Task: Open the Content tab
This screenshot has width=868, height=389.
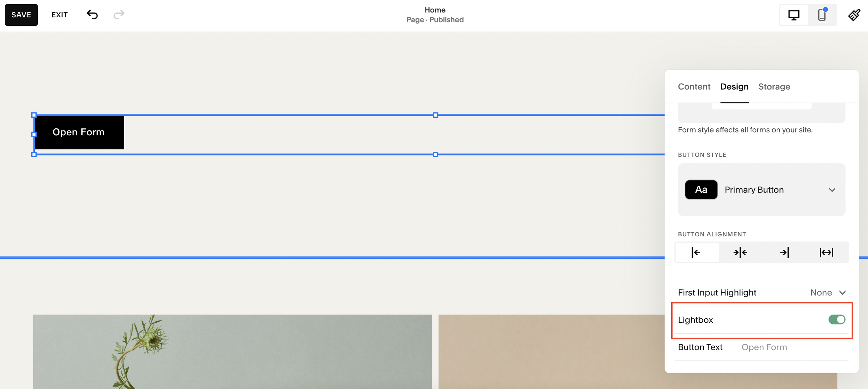Action: 694,86
